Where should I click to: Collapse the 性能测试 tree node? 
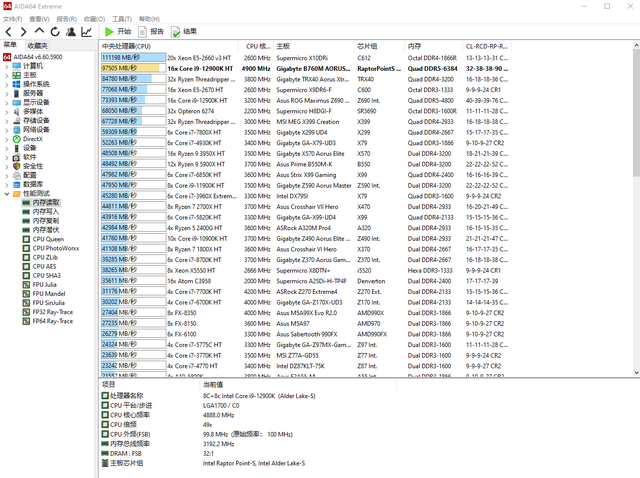(7, 193)
